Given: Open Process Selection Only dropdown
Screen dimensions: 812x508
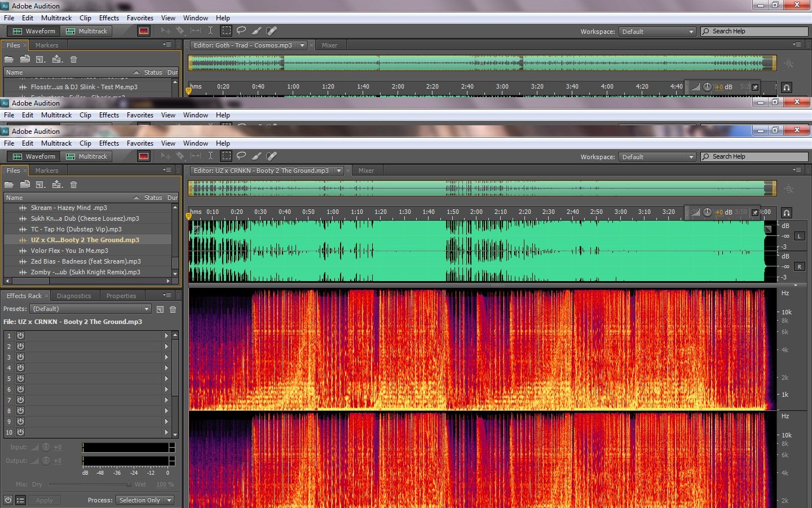Looking at the screenshot, I should (144, 500).
